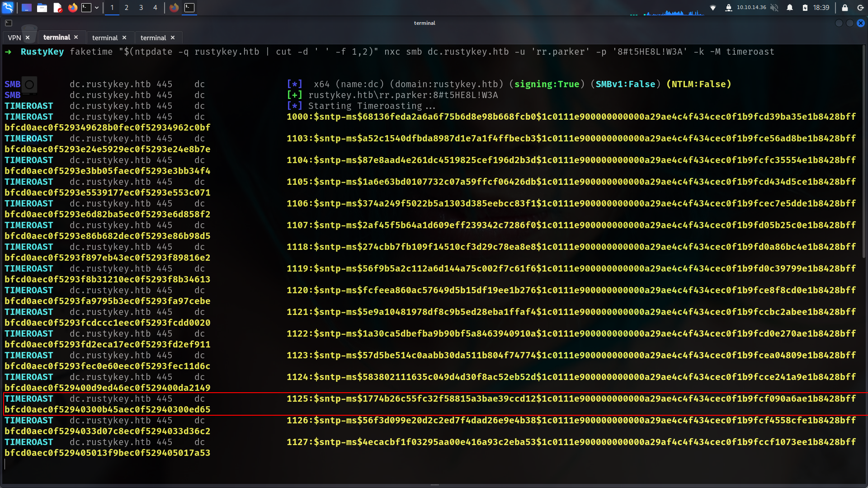Switch to the third terminal tab
The height and width of the screenshot is (488, 868).
(x=153, y=38)
